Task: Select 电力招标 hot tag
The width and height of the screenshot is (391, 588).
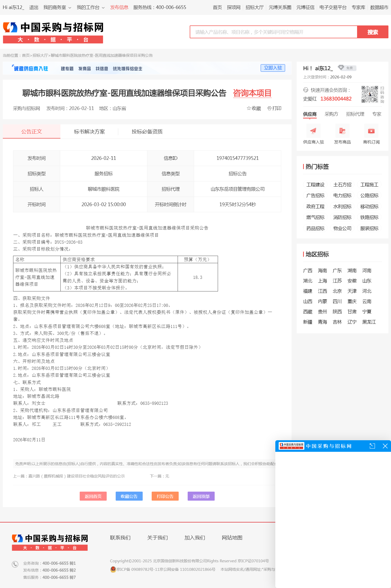Action: 342,195
